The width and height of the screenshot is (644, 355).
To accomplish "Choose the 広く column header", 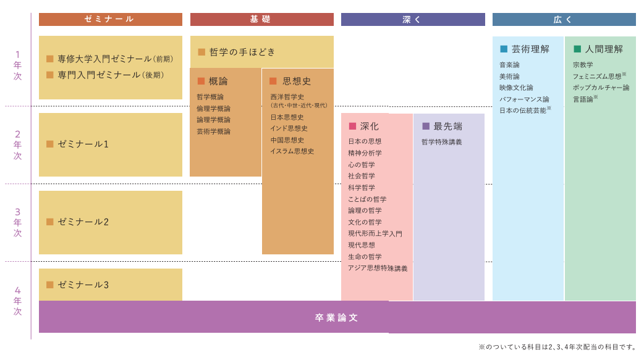I will 564,20.
